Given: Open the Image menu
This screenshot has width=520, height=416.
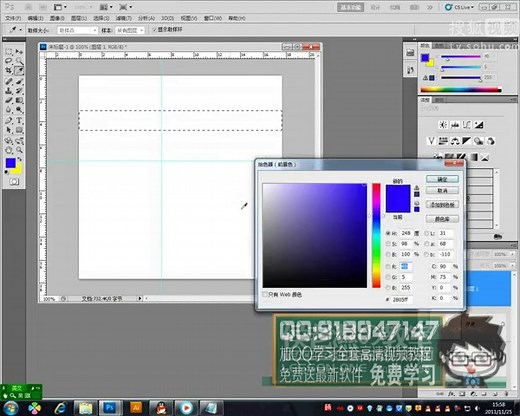Looking at the screenshot, I should [57, 18].
